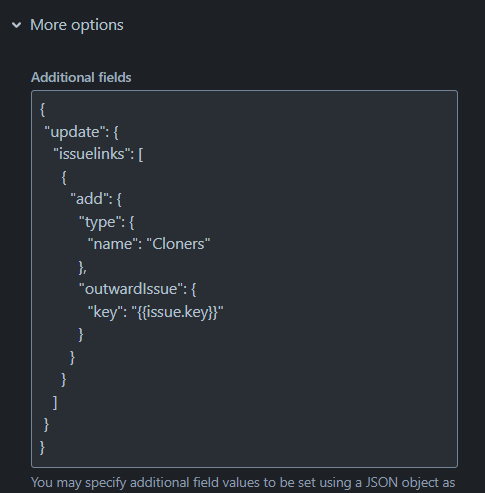485x493 pixels.
Task: Place cursor on the "outwardIssue" key
Action: click(x=131, y=289)
